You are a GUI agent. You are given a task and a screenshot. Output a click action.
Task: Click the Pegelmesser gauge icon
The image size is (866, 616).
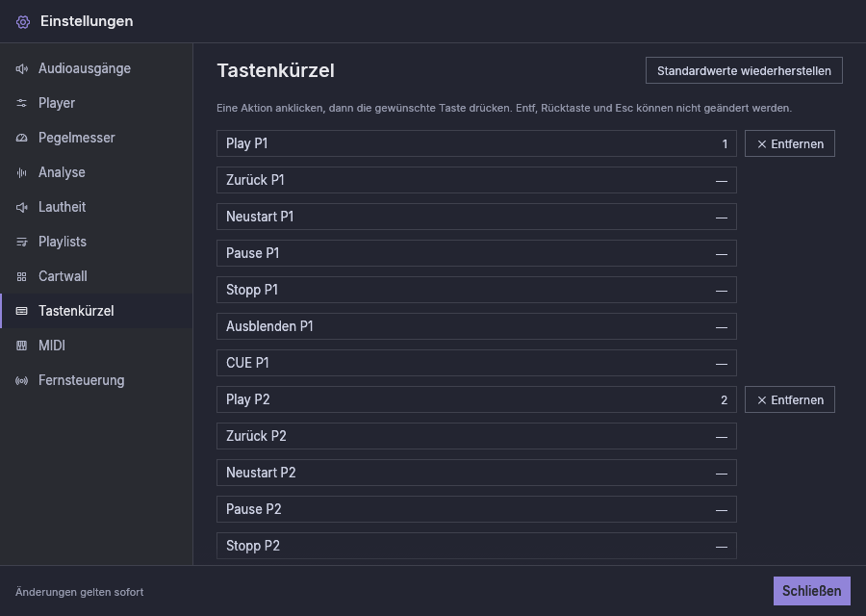21,138
